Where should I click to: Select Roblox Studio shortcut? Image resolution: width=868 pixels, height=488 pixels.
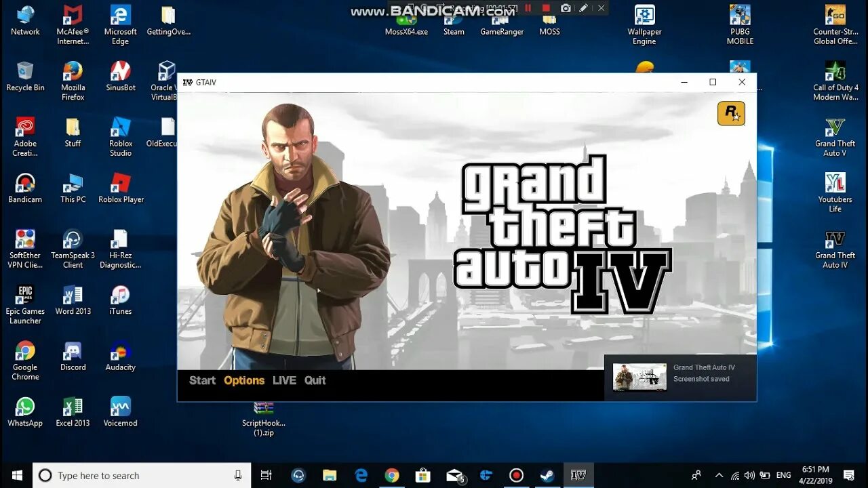pyautogui.click(x=120, y=137)
